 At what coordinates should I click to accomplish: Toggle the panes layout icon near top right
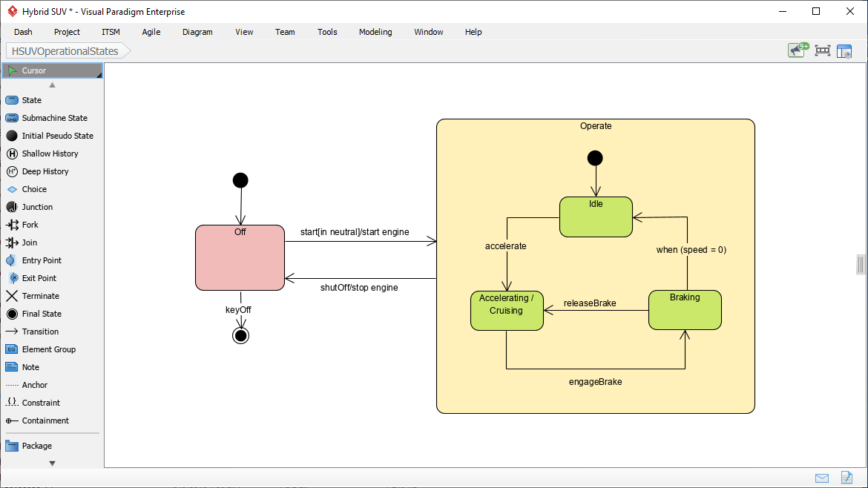coord(844,50)
